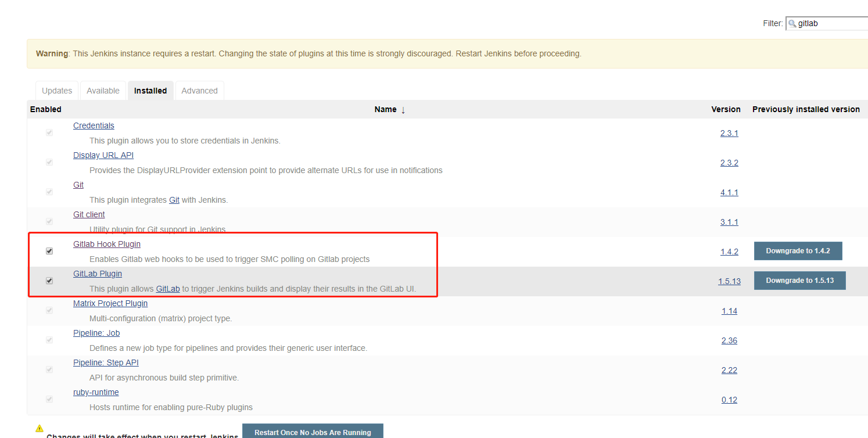This screenshot has height=438, width=868.
Task: Switch to the Updates tab
Action: point(57,91)
